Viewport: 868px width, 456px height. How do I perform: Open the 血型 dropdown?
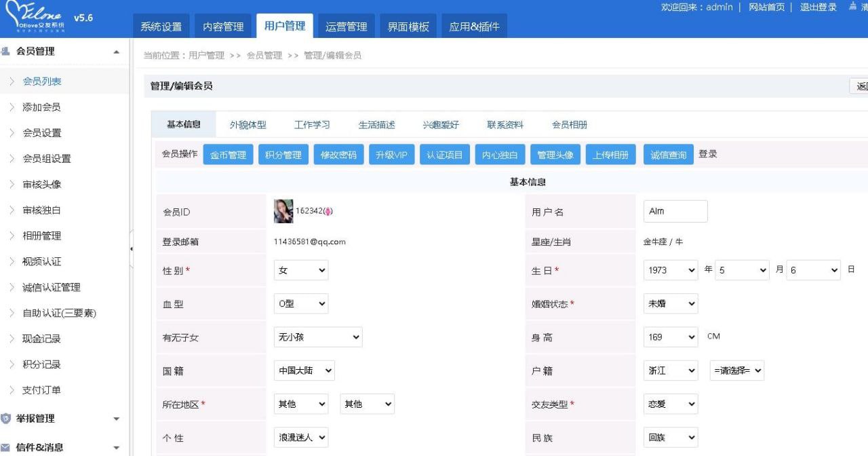click(300, 304)
